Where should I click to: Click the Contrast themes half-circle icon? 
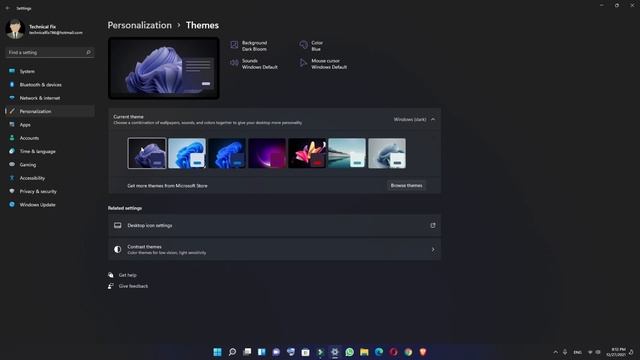pos(118,249)
